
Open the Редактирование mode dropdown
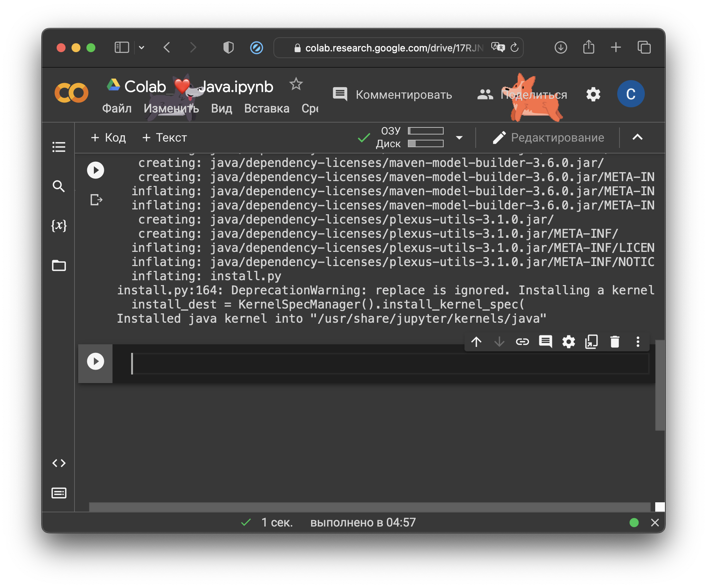click(x=549, y=137)
